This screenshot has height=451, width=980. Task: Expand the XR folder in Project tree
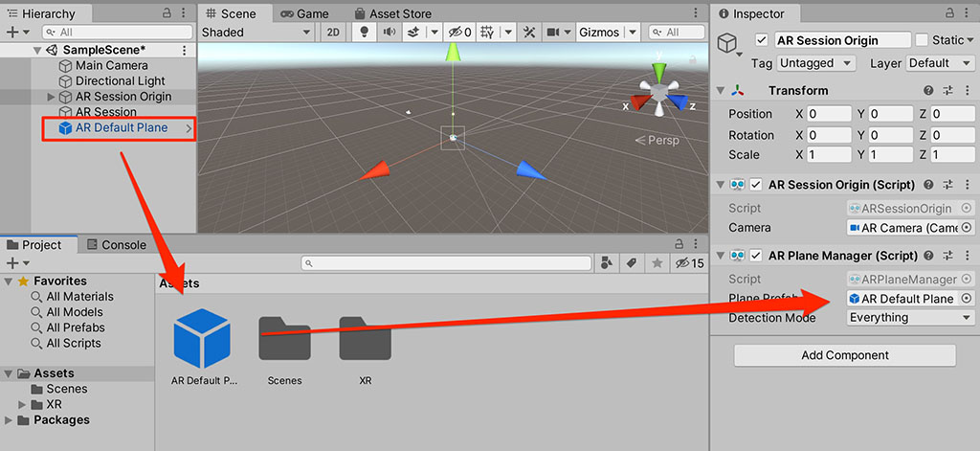23,404
